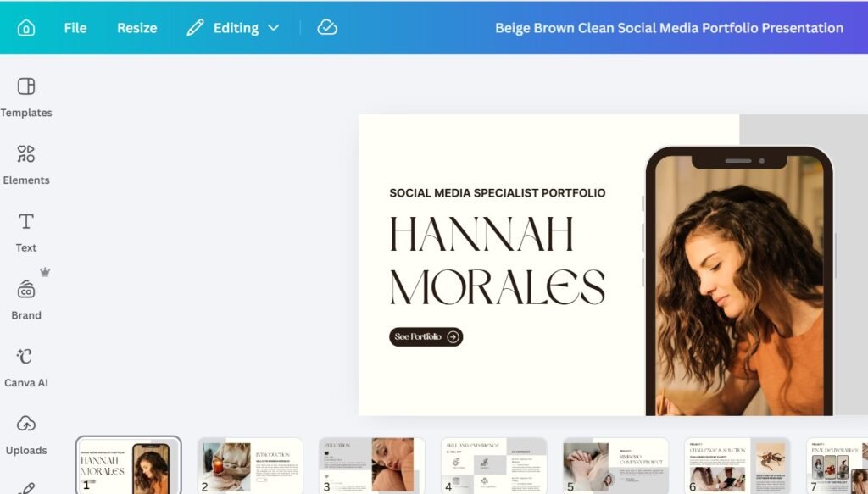Click the crown premium badge
Image resolution: width=868 pixels, height=494 pixels.
[x=45, y=272]
